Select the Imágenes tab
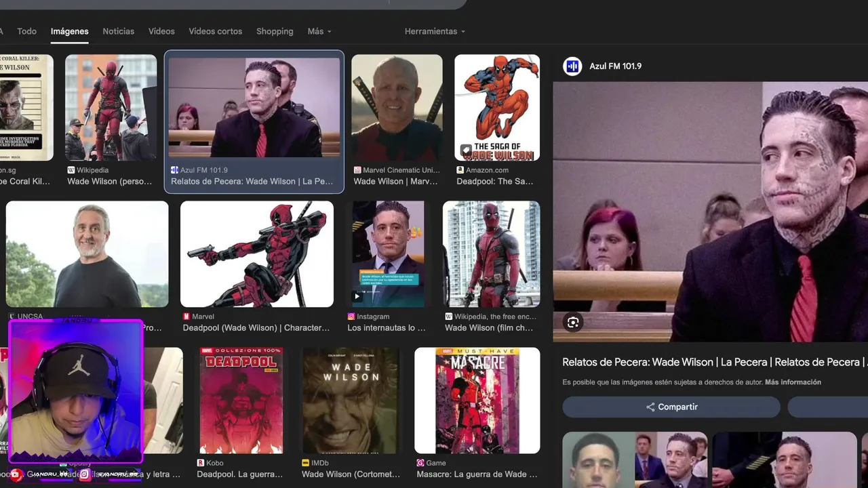 70,31
